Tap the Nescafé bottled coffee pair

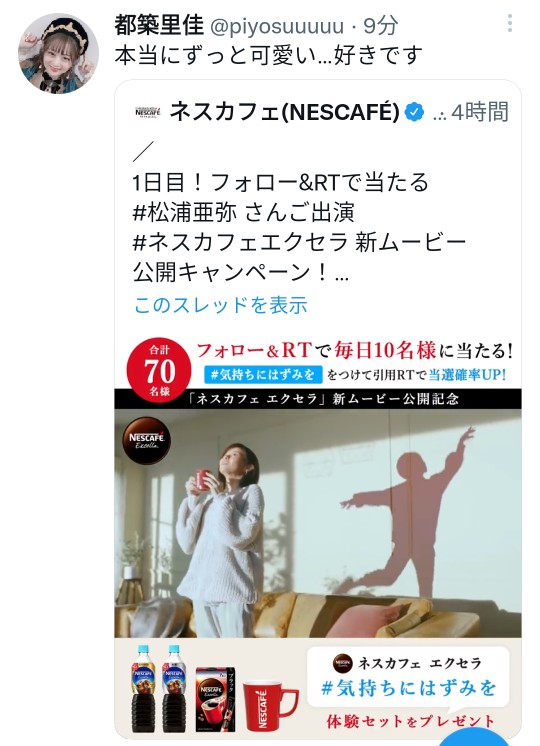(159, 689)
